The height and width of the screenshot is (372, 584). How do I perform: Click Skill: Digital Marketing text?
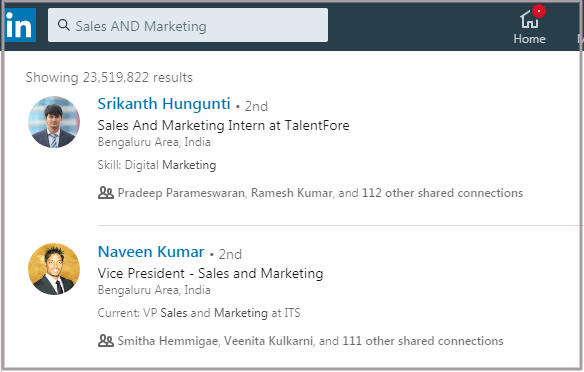(x=157, y=165)
